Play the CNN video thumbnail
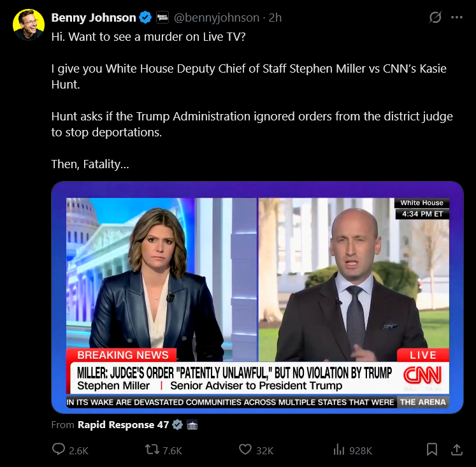The image size is (476, 467). click(257, 298)
